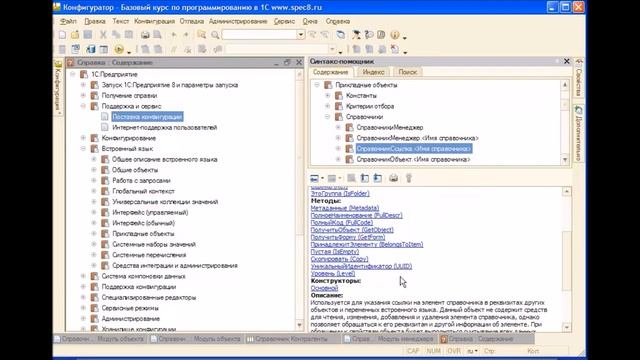This screenshot has width=640, height=360.
Task: Select Критерии отбора tree item
Action: (x=370, y=106)
